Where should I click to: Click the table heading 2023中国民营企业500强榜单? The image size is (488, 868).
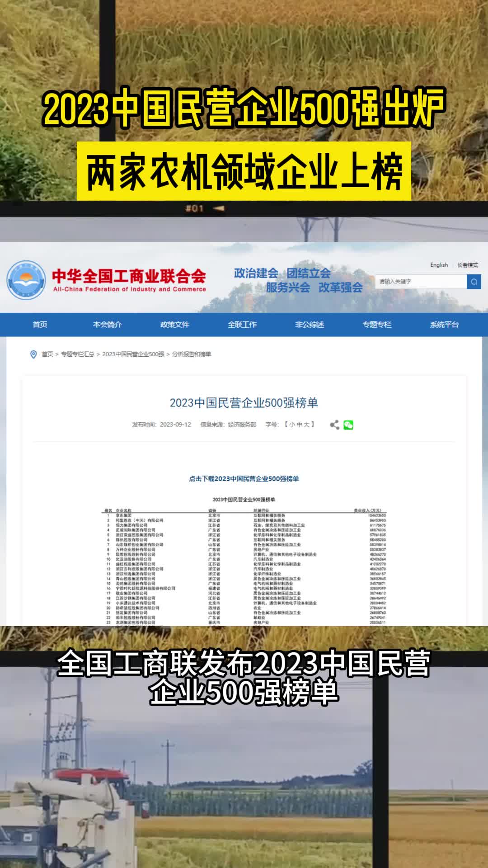pyautogui.click(x=244, y=500)
